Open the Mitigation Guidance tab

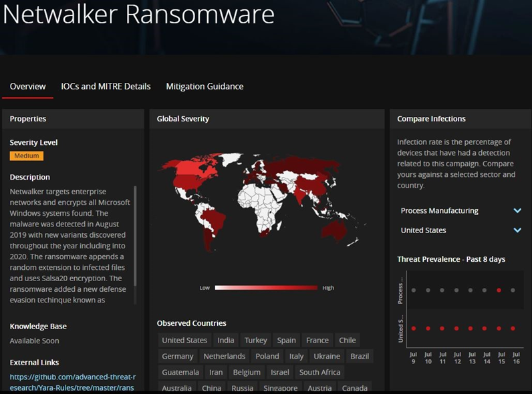coord(205,86)
